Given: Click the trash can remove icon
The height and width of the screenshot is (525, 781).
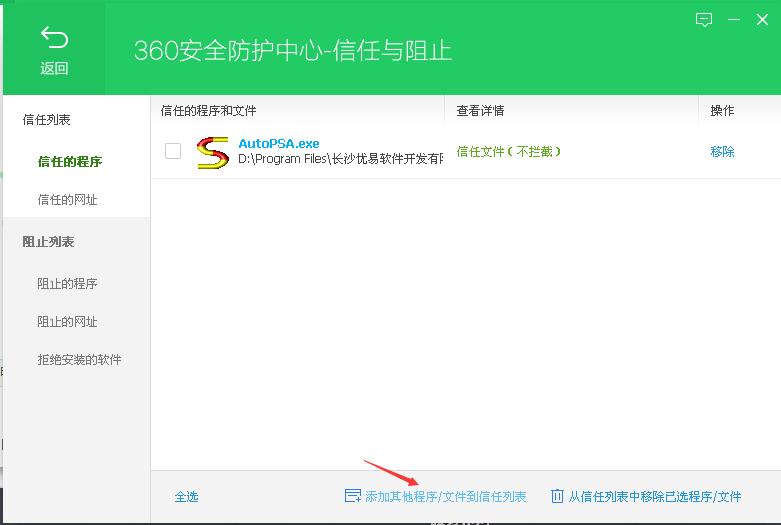Looking at the screenshot, I should click(557, 496).
